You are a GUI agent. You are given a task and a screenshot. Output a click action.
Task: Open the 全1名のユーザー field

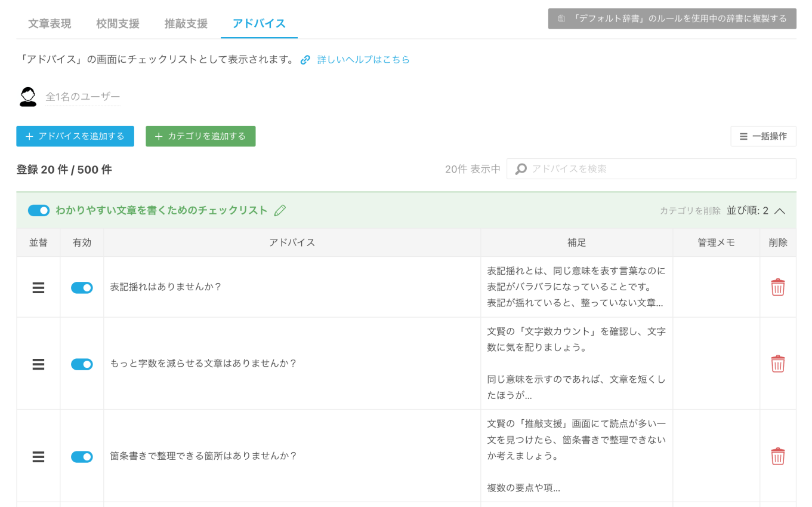click(83, 97)
